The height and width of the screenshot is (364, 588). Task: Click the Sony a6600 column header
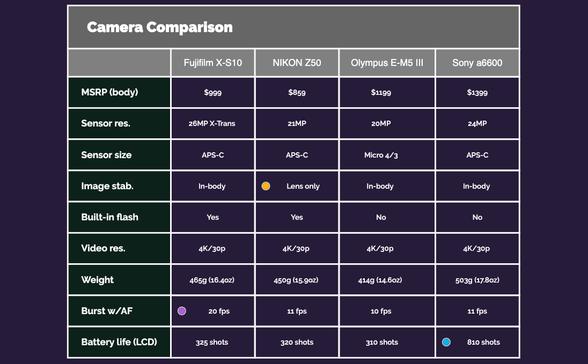click(477, 63)
